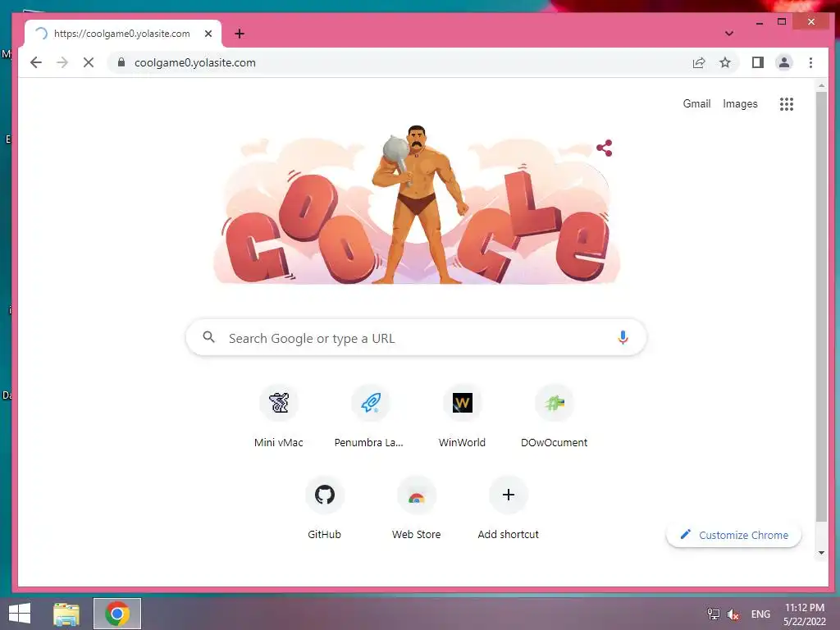The image size is (840, 630).
Task: Open the clock showing 11:12 PM
Action: [x=804, y=614]
